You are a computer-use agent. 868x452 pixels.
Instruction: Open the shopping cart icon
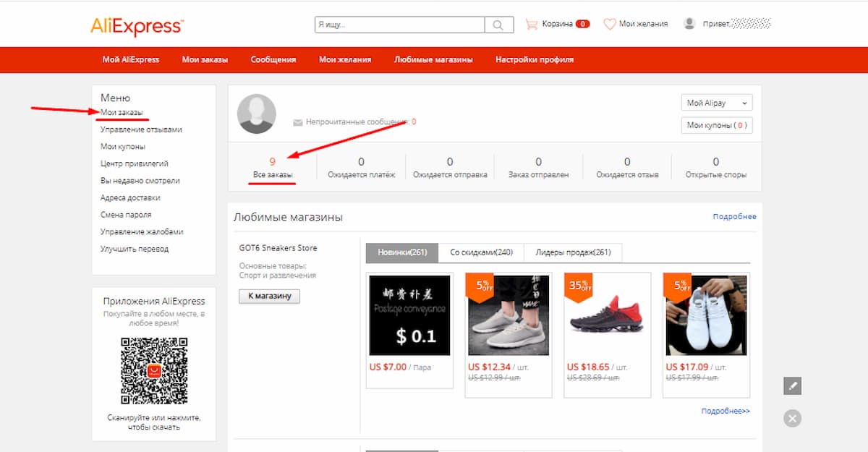pos(532,24)
